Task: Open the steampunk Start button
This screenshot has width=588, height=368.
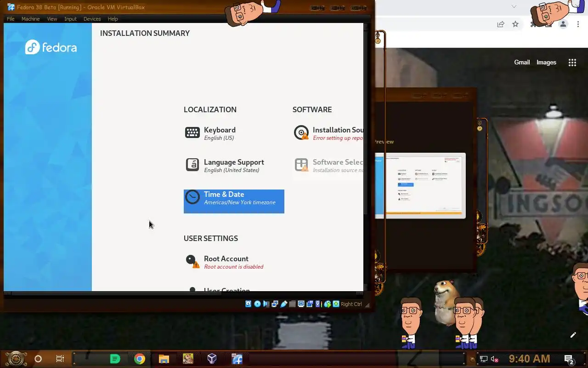Action: tap(16, 359)
